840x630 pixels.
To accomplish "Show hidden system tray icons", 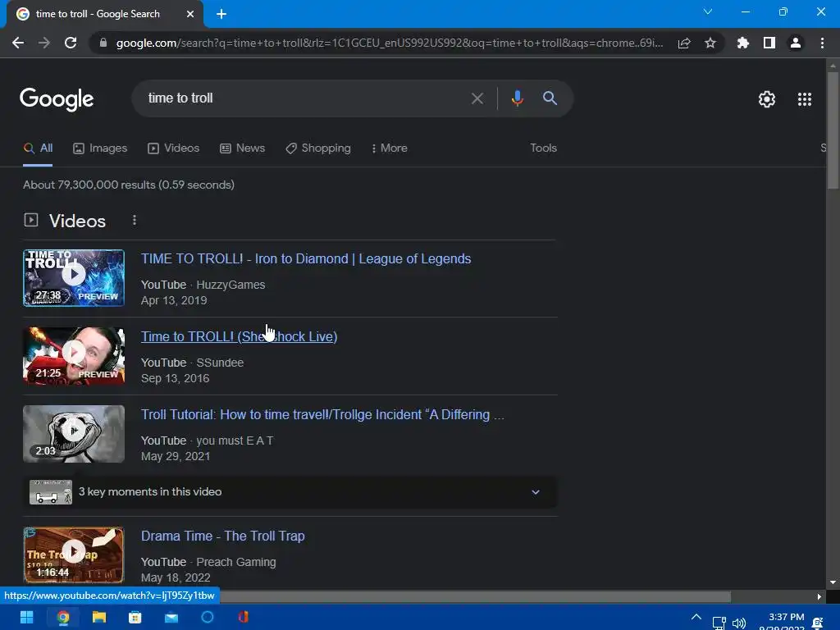I will tap(696, 617).
